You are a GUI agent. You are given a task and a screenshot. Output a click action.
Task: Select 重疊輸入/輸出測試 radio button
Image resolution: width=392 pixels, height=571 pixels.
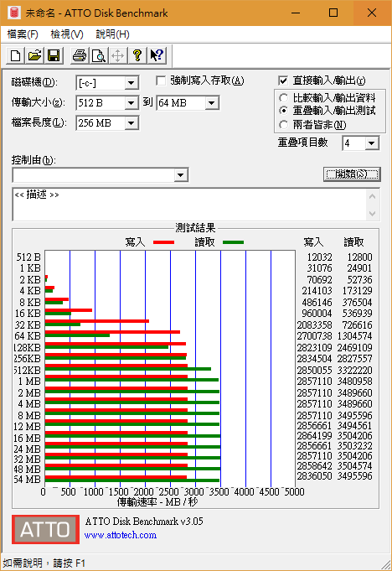coord(284,111)
